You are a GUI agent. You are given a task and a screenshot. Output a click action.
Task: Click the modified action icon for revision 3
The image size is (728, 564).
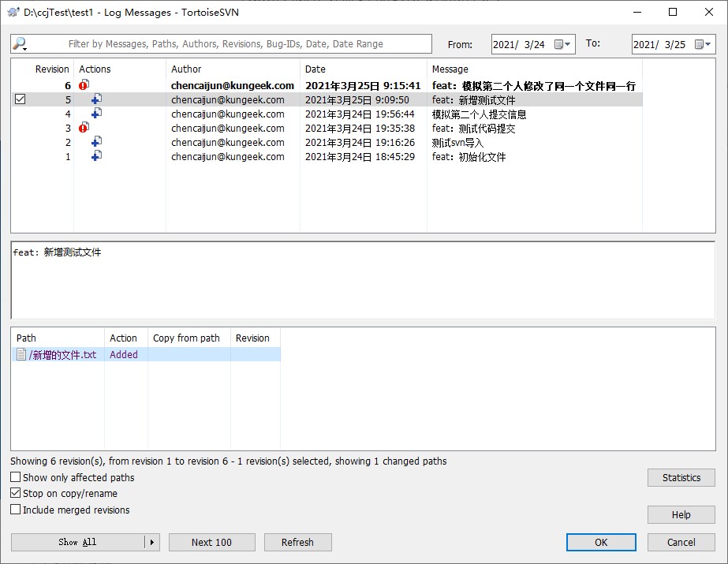point(84,128)
